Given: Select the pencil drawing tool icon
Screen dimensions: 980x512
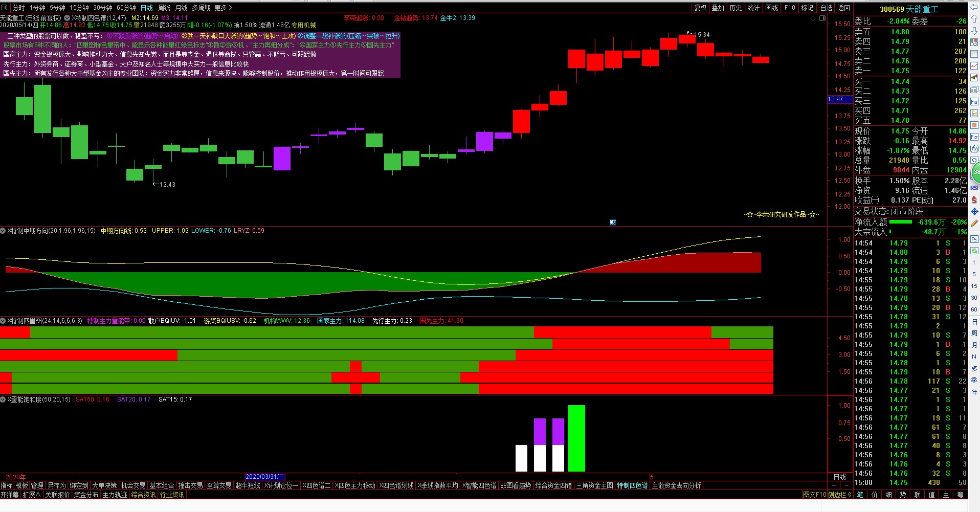Looking at the screenshot, I should pyautogui.click(x=974, y=224).
